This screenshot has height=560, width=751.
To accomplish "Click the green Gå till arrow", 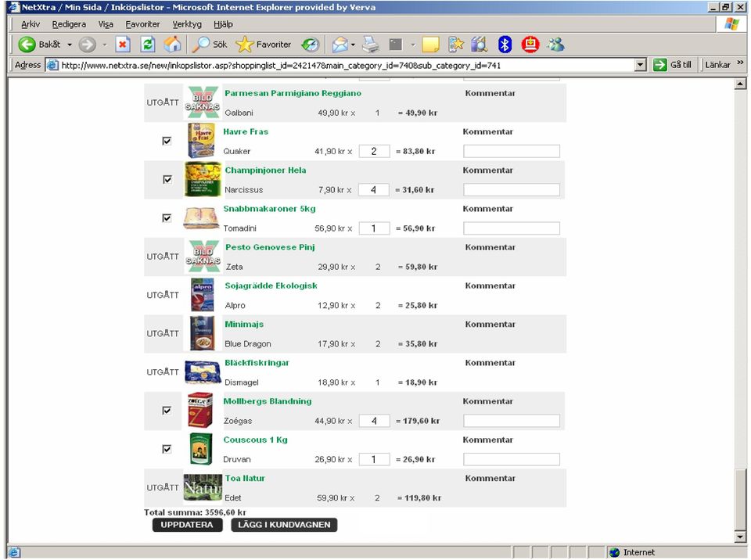I will (x=660, y=65).
